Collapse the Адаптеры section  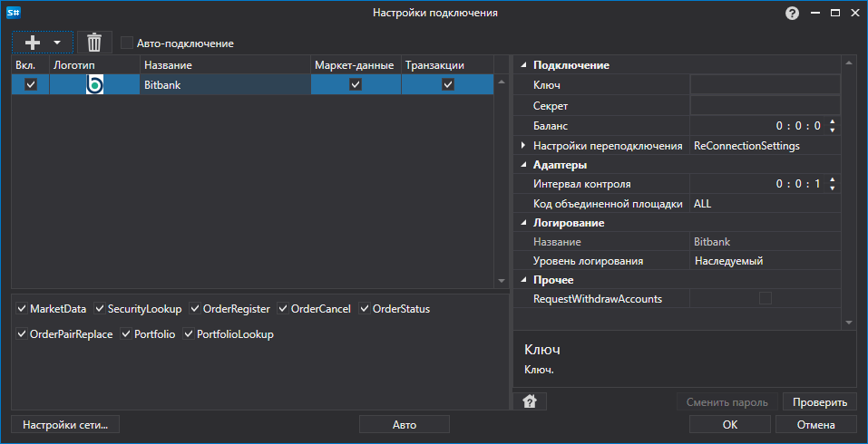pos(523,165)
